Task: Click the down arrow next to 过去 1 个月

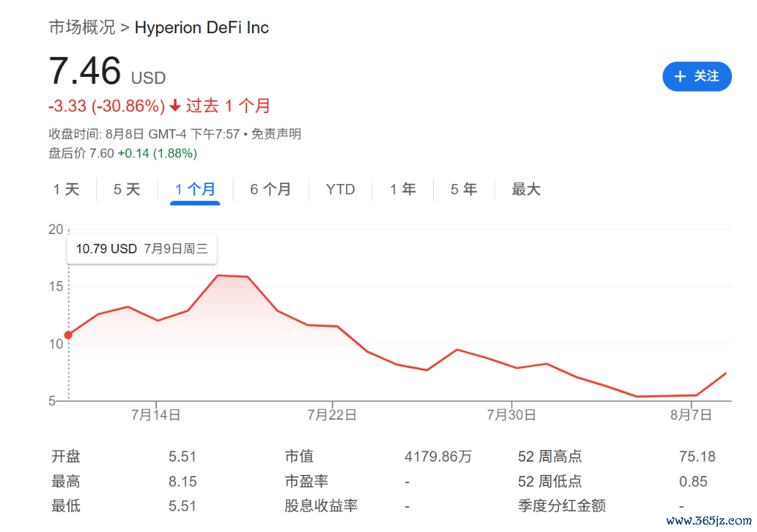Action: coord(175,105)
